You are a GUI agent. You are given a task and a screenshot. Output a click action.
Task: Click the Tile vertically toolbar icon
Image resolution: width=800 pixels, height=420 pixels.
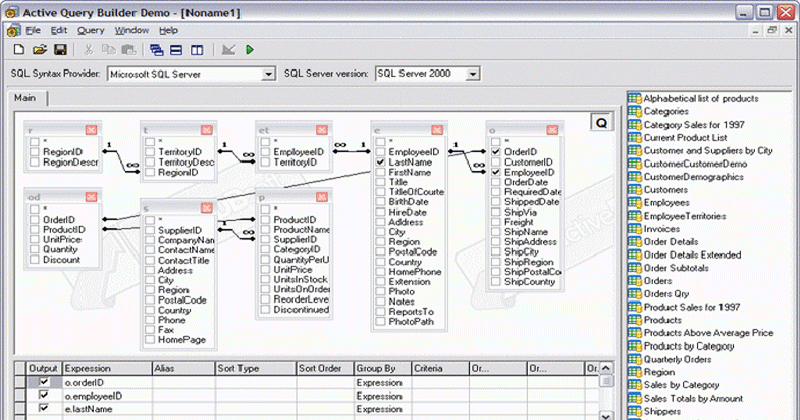coord(197,49)
